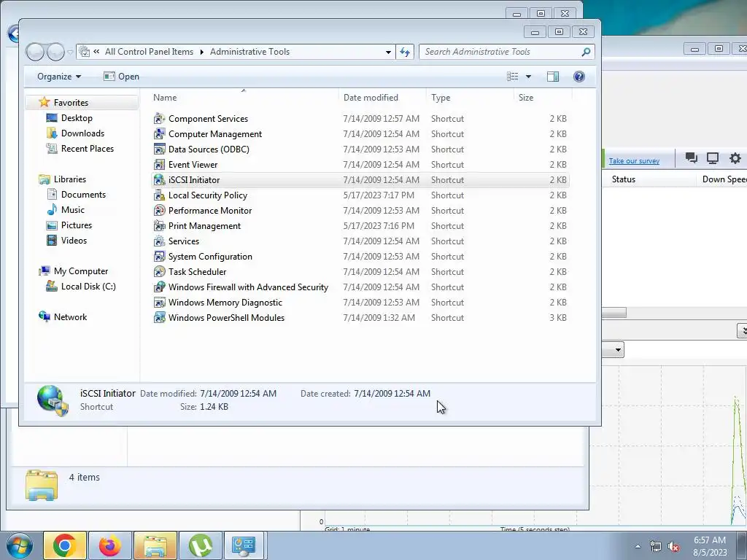Expand the address bar history dropdown
This screenshot has height=560, width=747.
point(388,52)
